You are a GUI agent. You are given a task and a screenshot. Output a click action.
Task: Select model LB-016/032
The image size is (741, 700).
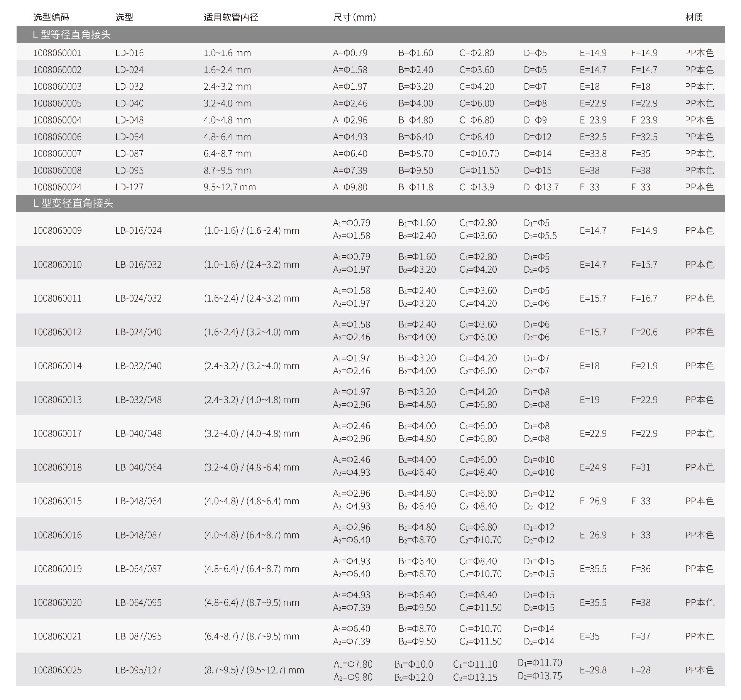point(138,265)
